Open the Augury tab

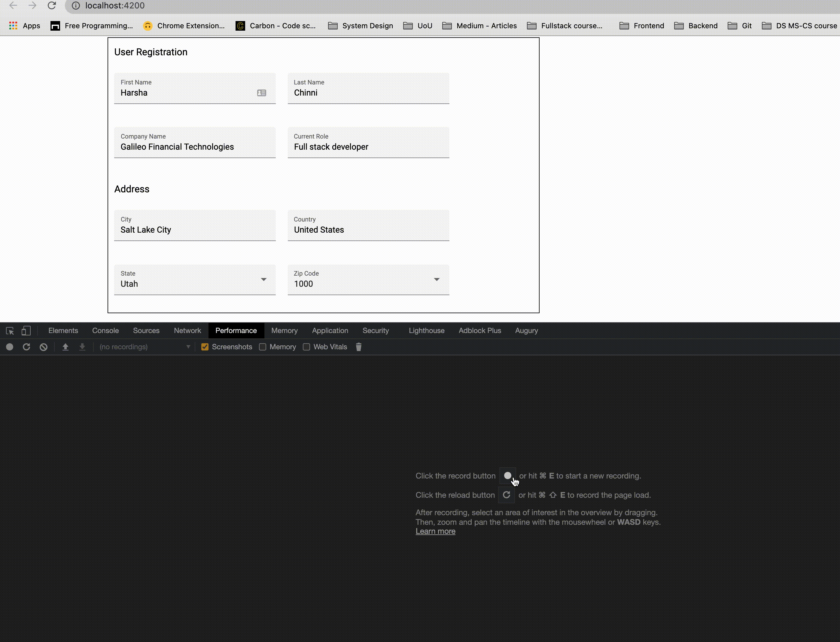click(x=527, y=331)
